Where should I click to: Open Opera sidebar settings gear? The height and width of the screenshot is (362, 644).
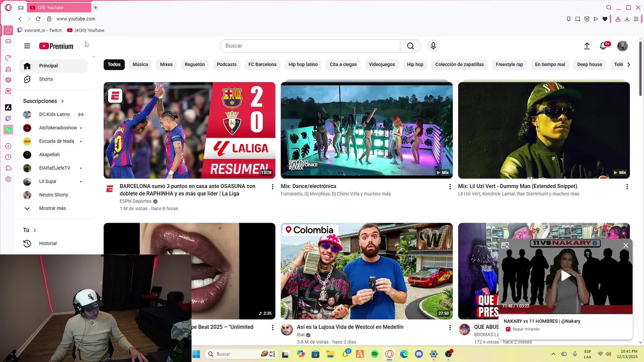pos(8,179)
